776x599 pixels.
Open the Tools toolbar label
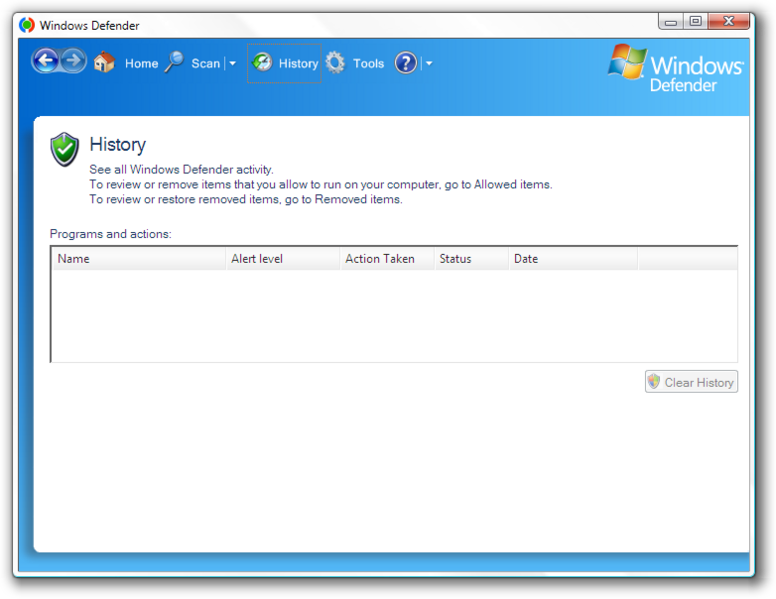(368, 63)
